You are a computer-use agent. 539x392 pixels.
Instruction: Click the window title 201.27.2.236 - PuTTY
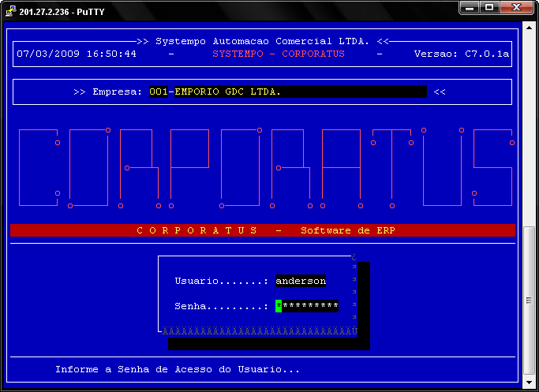pyautogui.click(x=62, y=12)
